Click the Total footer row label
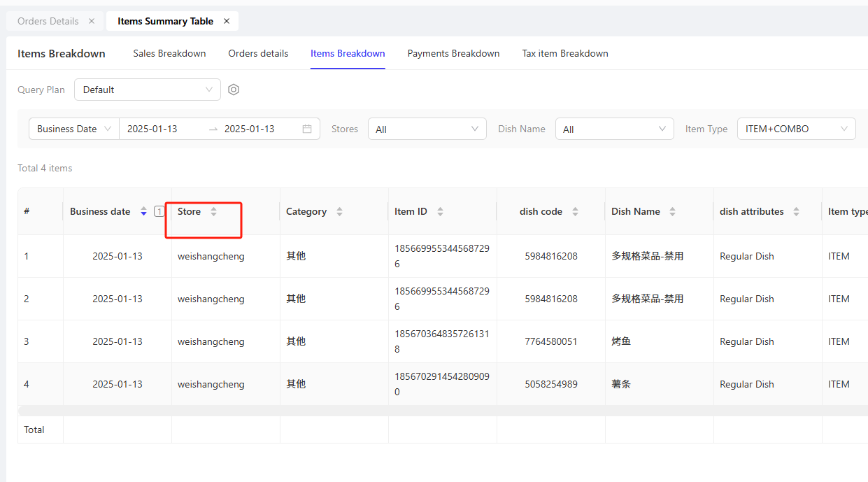This screenshot has width=868, height=482. coord(34,430)
